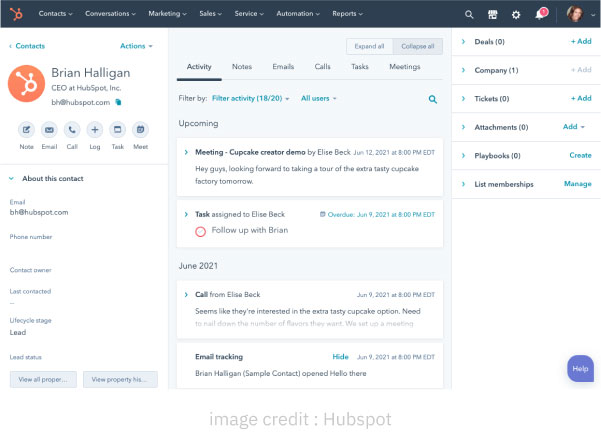Open the search magnifier in top bar
The height and width of the screenshot is (433, 601).
[x=469, y=15]
